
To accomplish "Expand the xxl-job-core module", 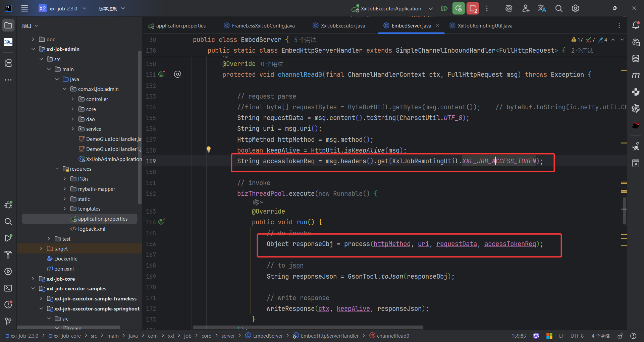I will tap(33, 279).
